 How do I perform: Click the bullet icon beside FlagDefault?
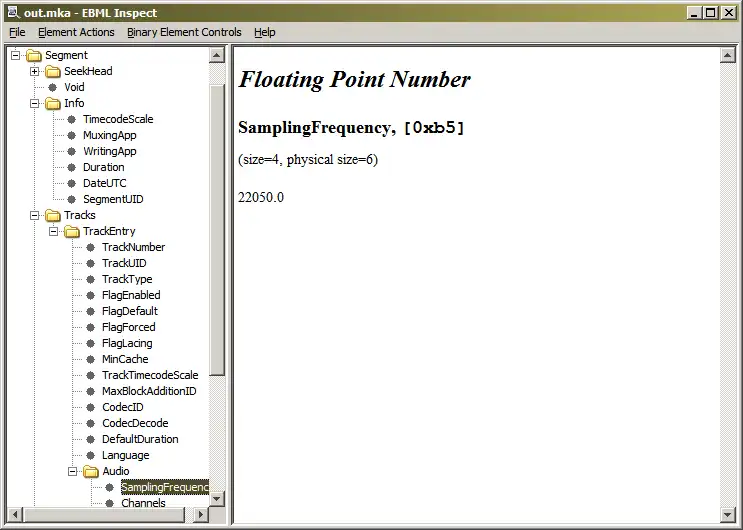point(91,311)
